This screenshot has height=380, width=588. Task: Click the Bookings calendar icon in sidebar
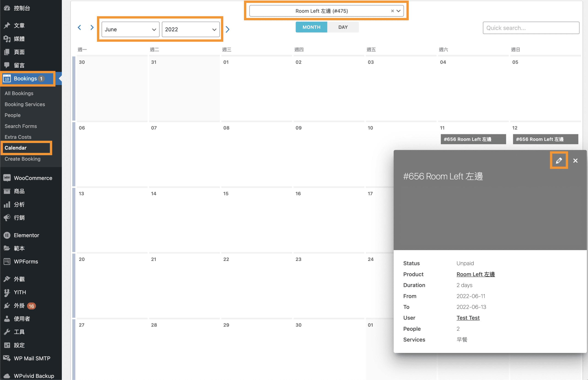point(7,78)
